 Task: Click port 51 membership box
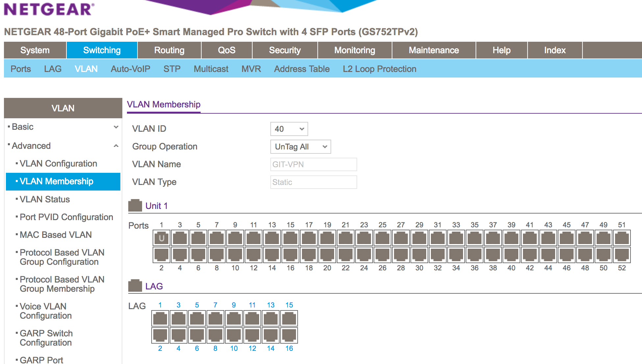(x=622, y=238)
